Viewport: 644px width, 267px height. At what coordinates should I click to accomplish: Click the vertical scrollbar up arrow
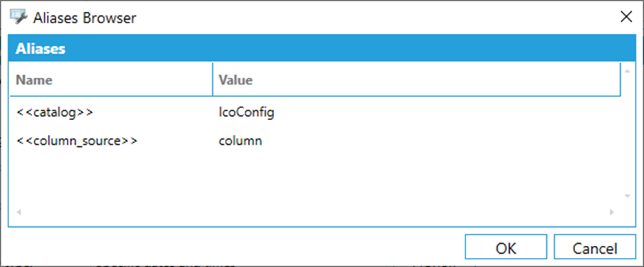tap(627, 72)
